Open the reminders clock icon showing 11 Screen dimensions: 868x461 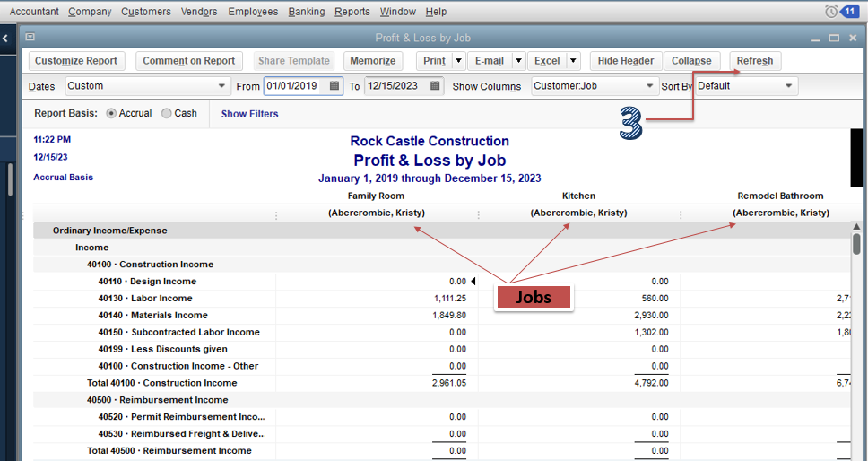click(x=831, y=12)
